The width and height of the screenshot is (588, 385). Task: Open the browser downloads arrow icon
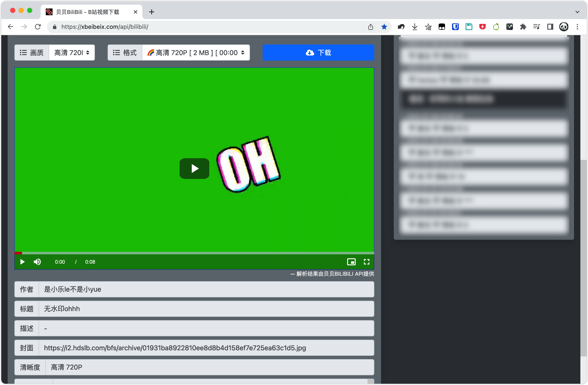point(415,27)
